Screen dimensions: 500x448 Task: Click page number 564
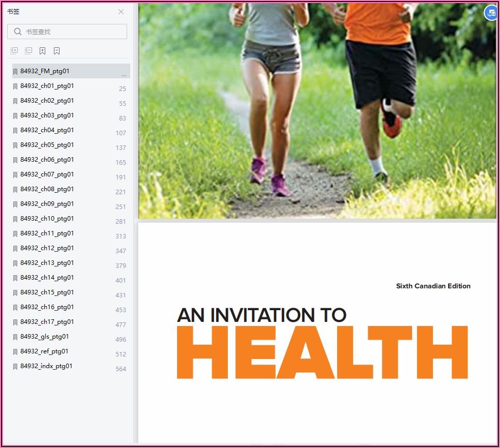pyautogui.click(x=121, y=369)
